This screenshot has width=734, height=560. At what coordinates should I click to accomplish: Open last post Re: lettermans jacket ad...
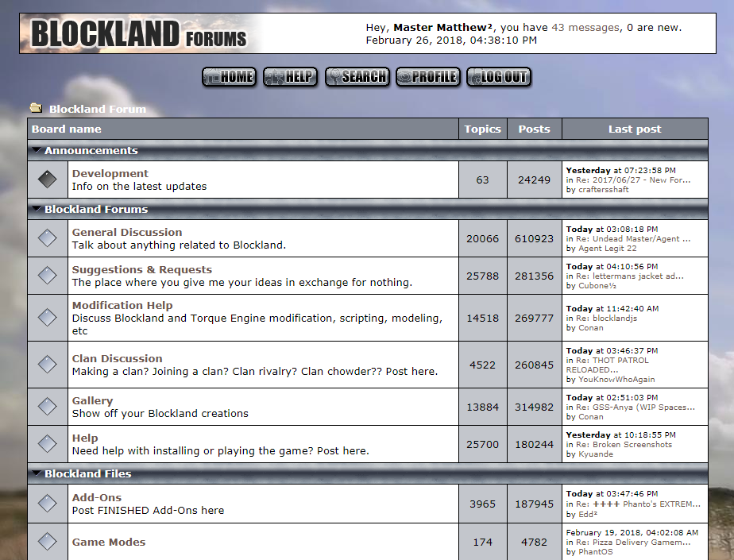pos(630,276)
